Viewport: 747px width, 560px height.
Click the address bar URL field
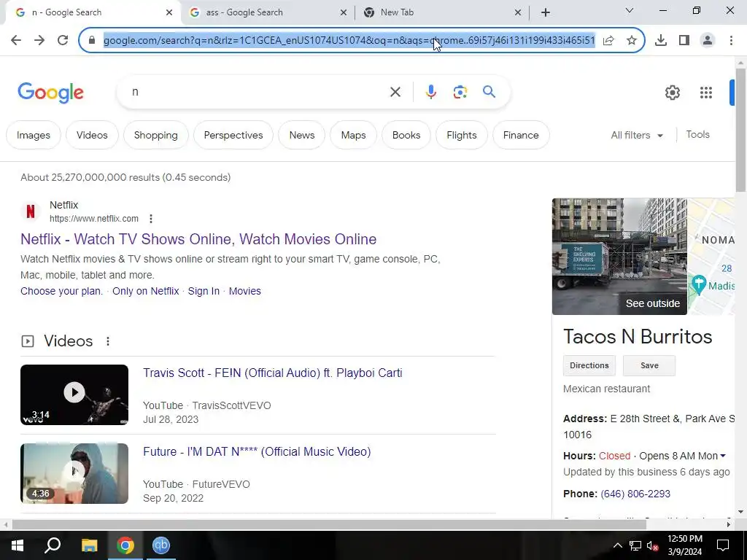[349, 41]
